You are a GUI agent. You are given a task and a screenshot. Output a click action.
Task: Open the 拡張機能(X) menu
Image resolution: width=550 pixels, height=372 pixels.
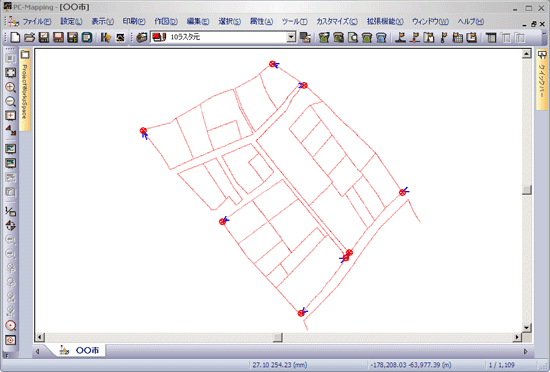pos(385,22)
